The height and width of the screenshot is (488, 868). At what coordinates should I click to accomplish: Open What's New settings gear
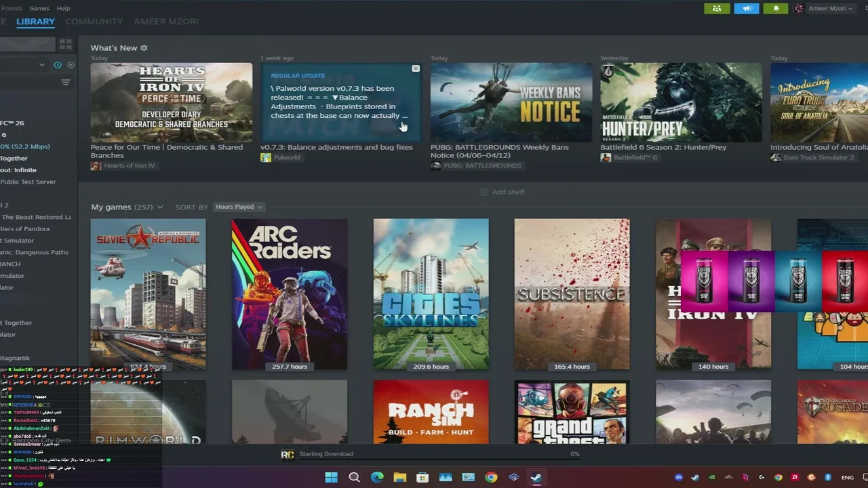144,48
